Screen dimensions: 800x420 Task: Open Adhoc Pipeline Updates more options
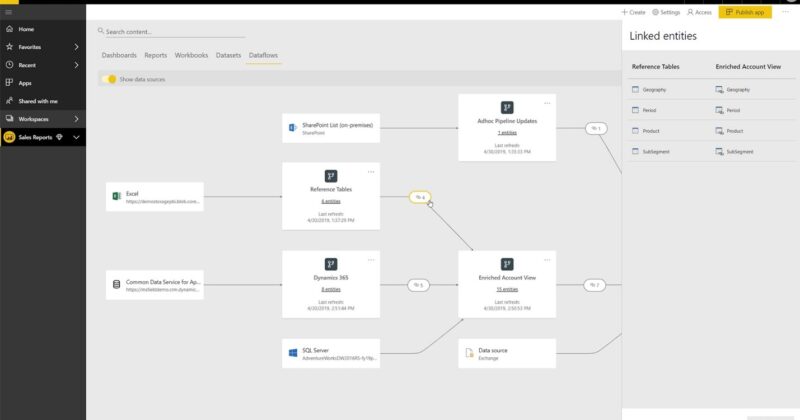(547, 104)
